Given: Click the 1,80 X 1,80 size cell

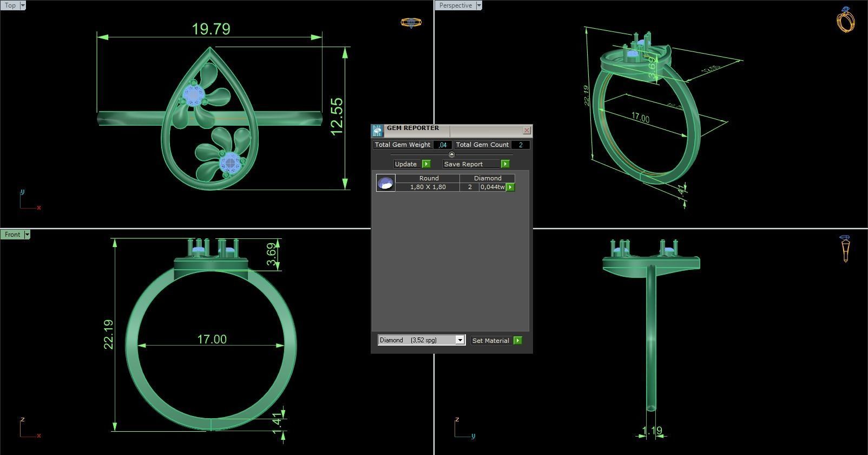Looking at the screenshot, I should pyautogui.click(x=428, y=187).
